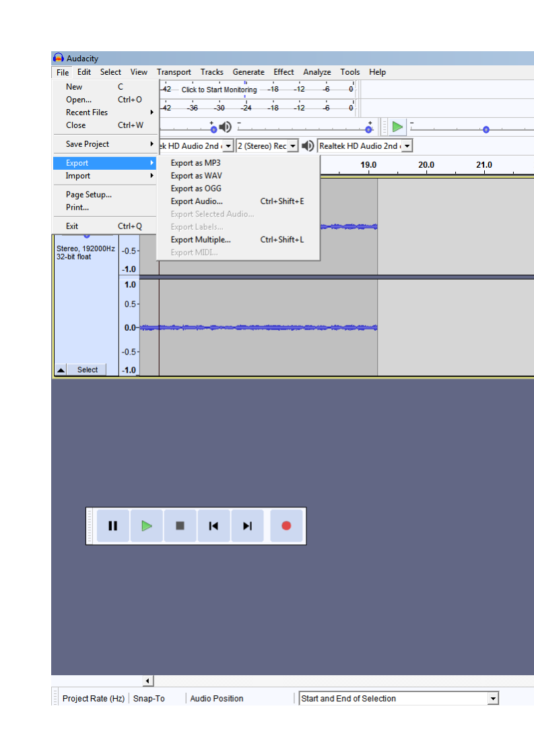
Task: Click the Snap-To label
Action: click(x=149, y=698)
